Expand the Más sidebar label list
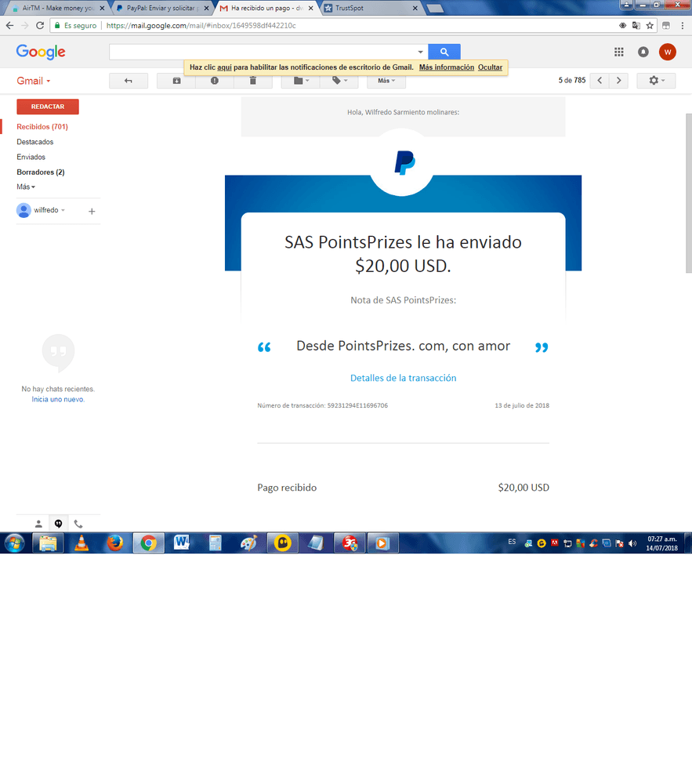 [x=26, y=187]
